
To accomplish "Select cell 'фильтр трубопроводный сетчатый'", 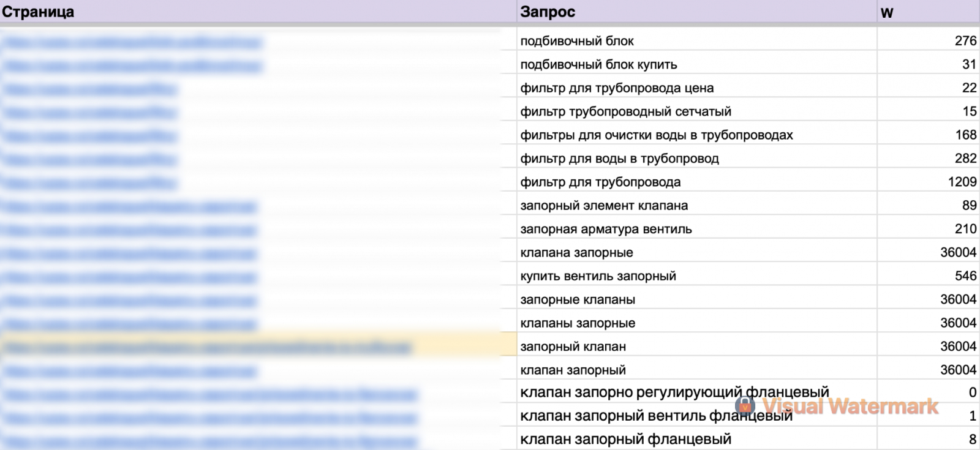I will [x=625, y=111].
